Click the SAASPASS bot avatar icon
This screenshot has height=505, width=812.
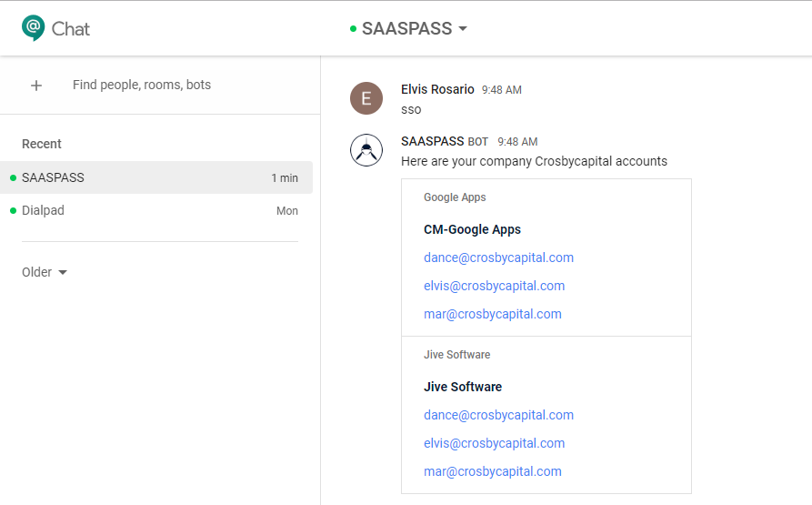[x=366, y=150]
